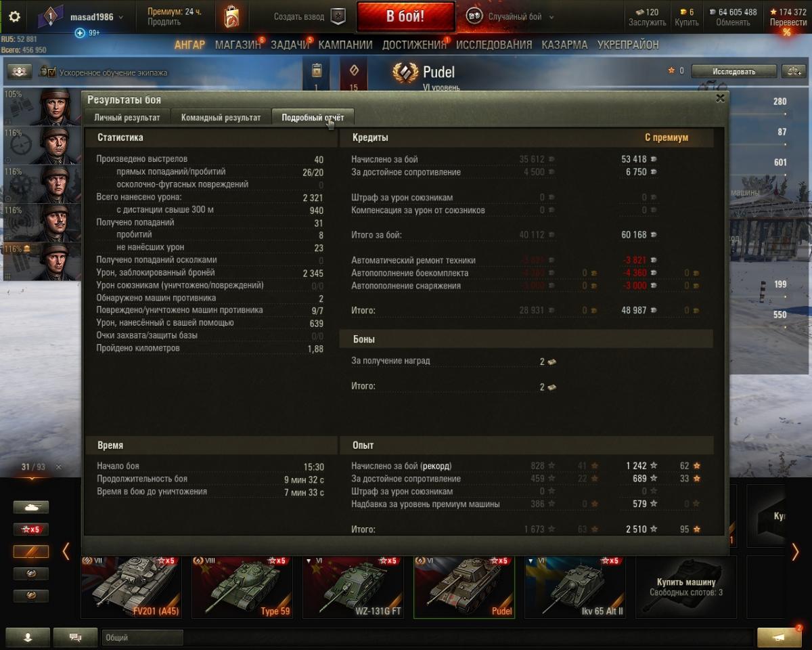This screenshot has width=812, height=650.
Task: Show next tanks with the right carousel arrow
Action: (x=795, y=552)
